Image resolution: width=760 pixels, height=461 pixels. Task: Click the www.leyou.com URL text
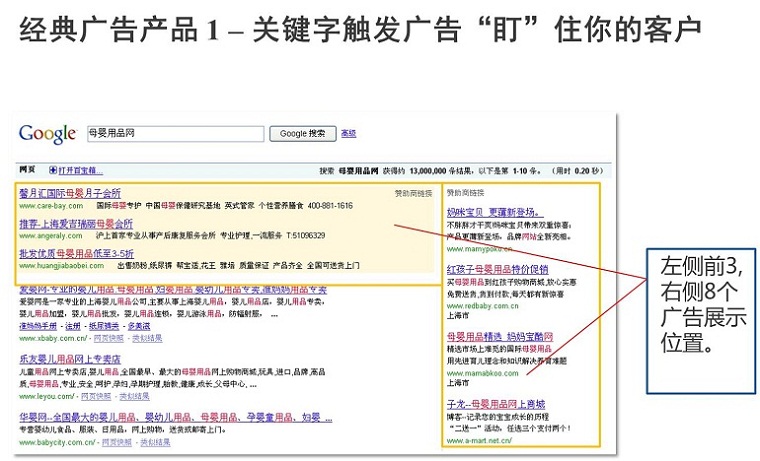pyautogui.click(x=47, y=397)
